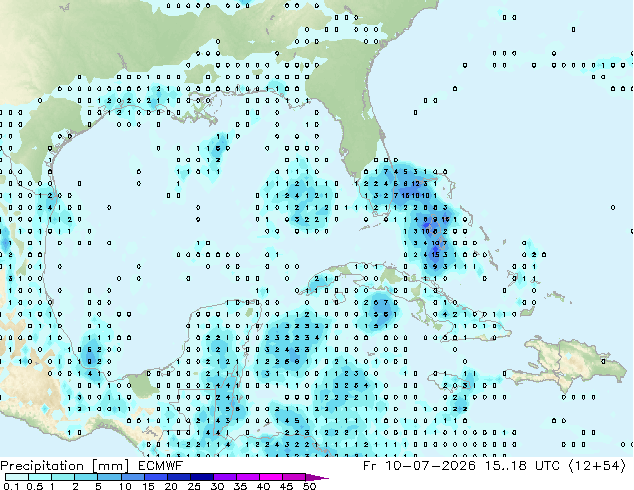Click the "Precipitation" title word
634x490 pixels.
[x=42, y=466]
